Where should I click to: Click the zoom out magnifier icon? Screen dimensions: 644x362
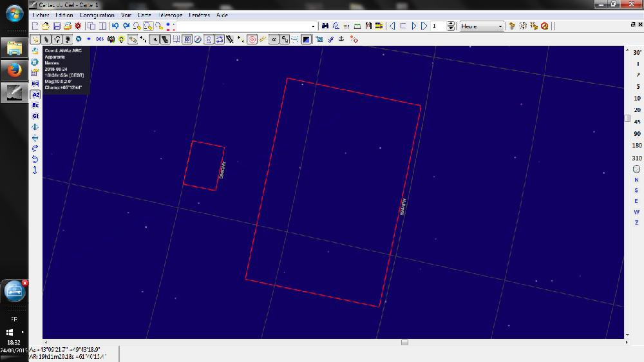tap(148, 26)
